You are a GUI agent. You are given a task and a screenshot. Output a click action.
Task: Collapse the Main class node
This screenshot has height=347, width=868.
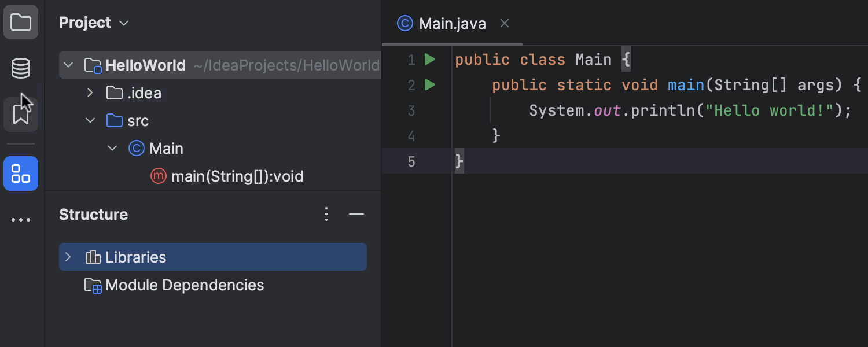click(112, 148)
